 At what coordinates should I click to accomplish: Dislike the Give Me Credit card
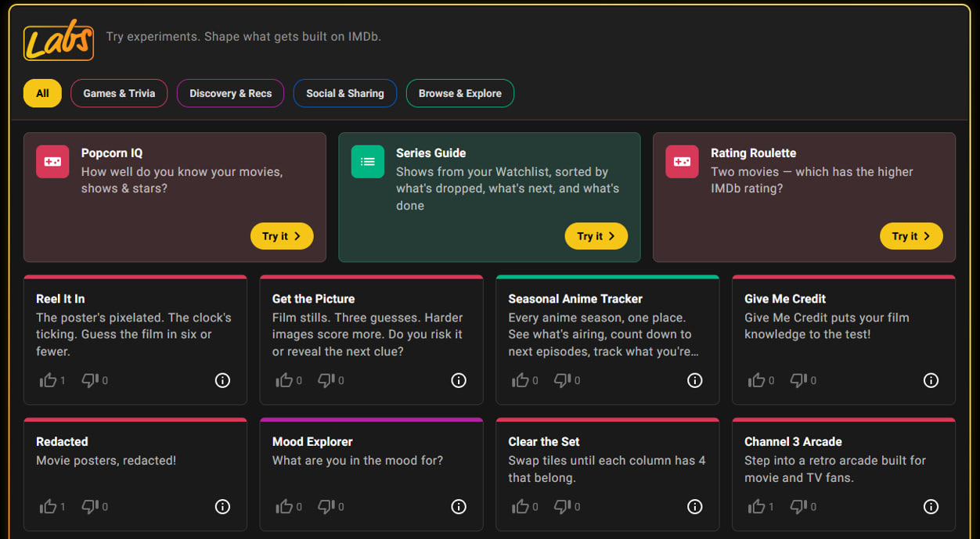pos(798,380)
